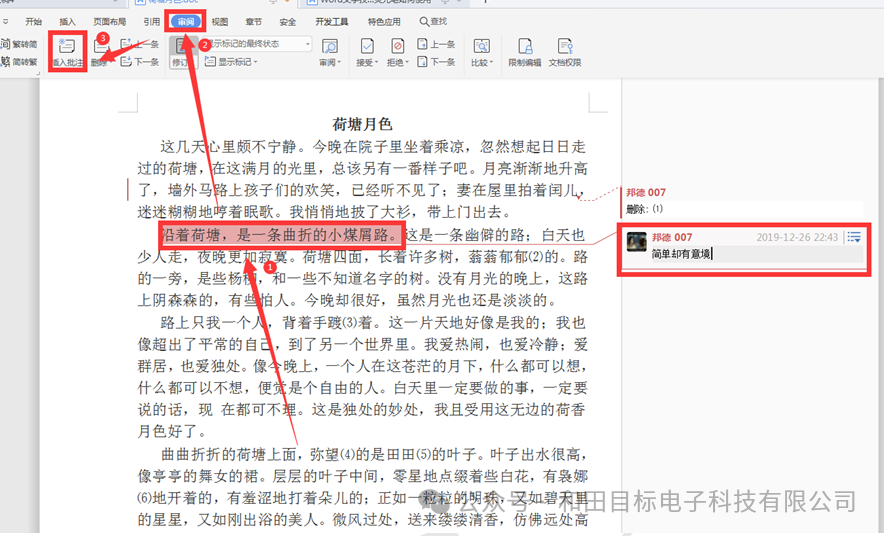884x536 pixels.
Task: Open the 视图 tab
Action: coord(220,21)
